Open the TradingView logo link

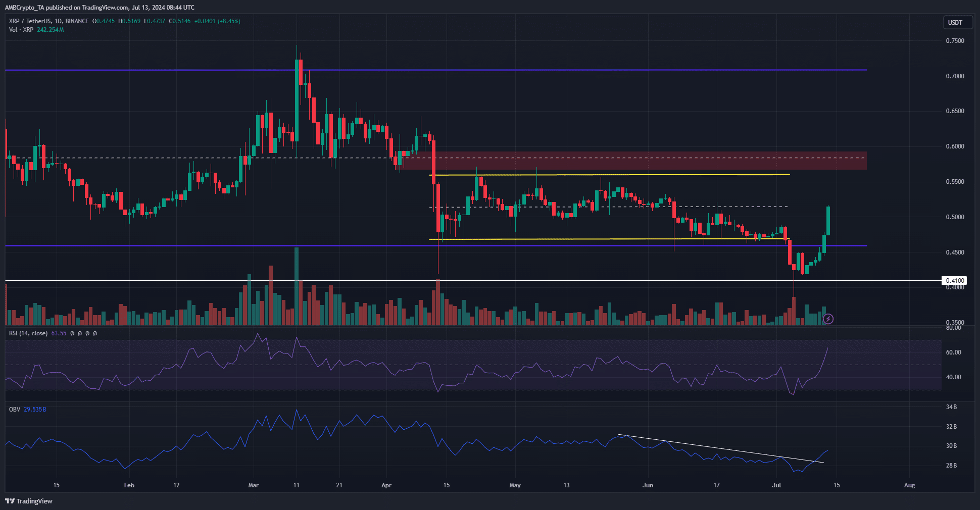[x=29, y=501]
